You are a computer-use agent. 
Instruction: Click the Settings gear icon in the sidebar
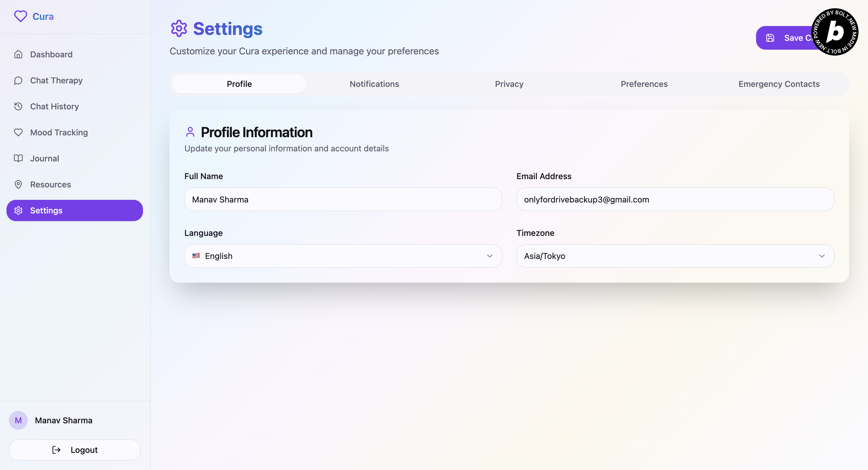point(18,210)
